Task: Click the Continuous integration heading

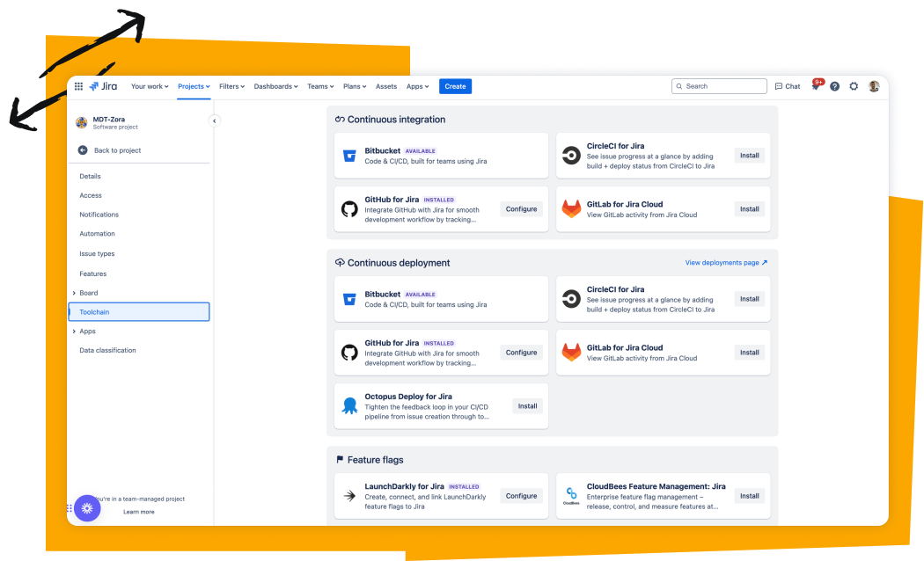Action: pos(396,120)
